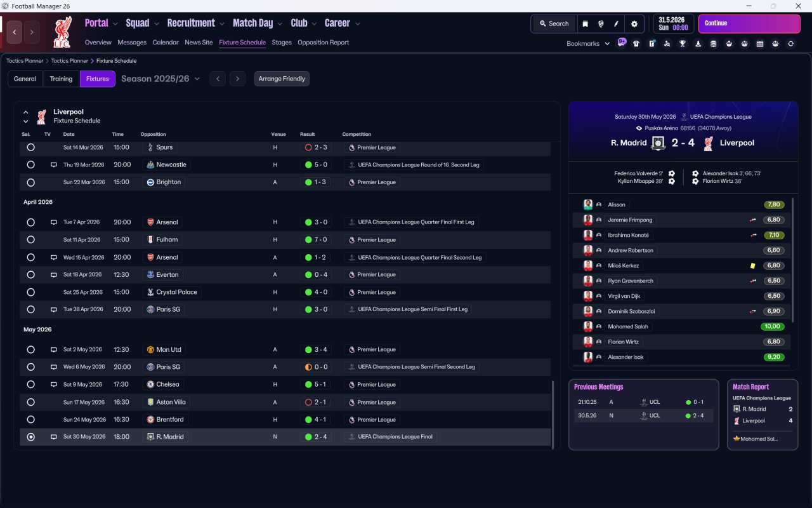
Task: Open the trophy shortcut icon
Action: [x=683, y=44]
